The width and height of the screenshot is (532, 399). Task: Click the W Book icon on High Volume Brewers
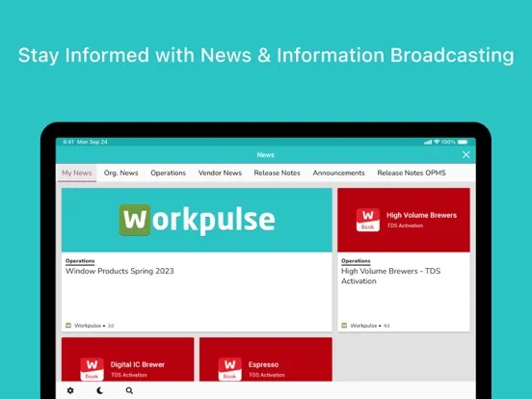point(368,220)
